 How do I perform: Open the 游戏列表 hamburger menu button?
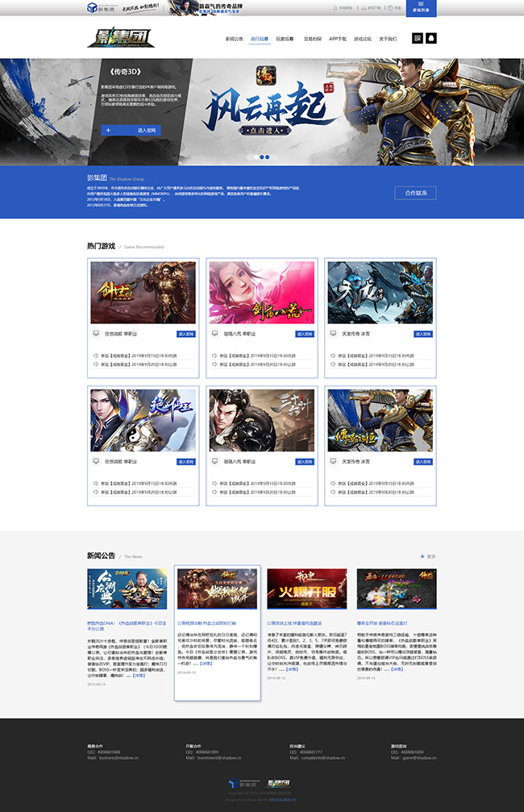tap(426, 7)
